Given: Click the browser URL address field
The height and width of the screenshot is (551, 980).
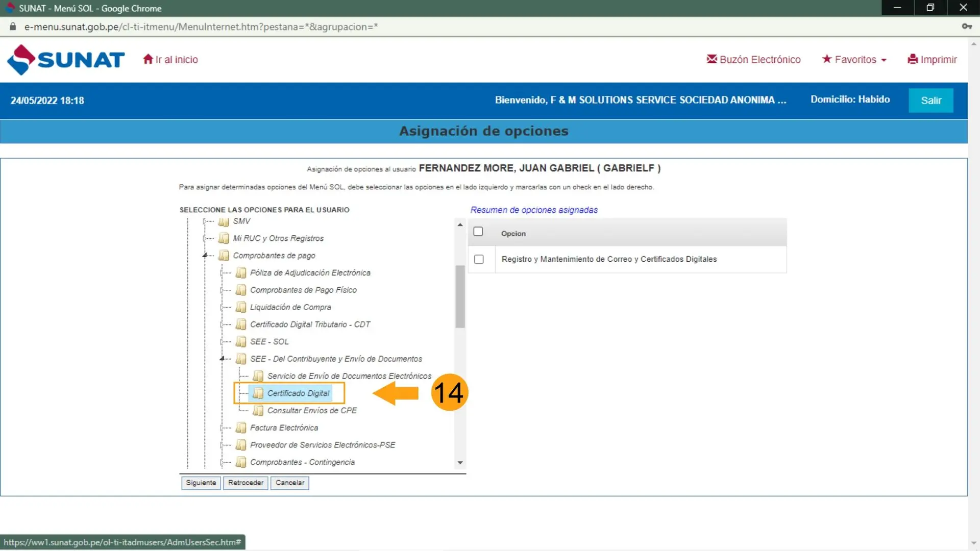Looking at the screenshot, I should point(201,27).
